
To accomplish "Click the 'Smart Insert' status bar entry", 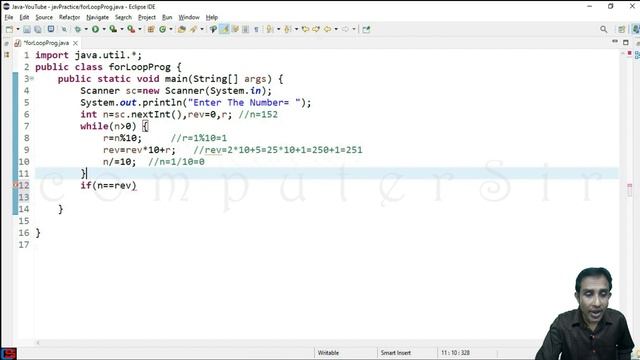I will tap(396, 353).
